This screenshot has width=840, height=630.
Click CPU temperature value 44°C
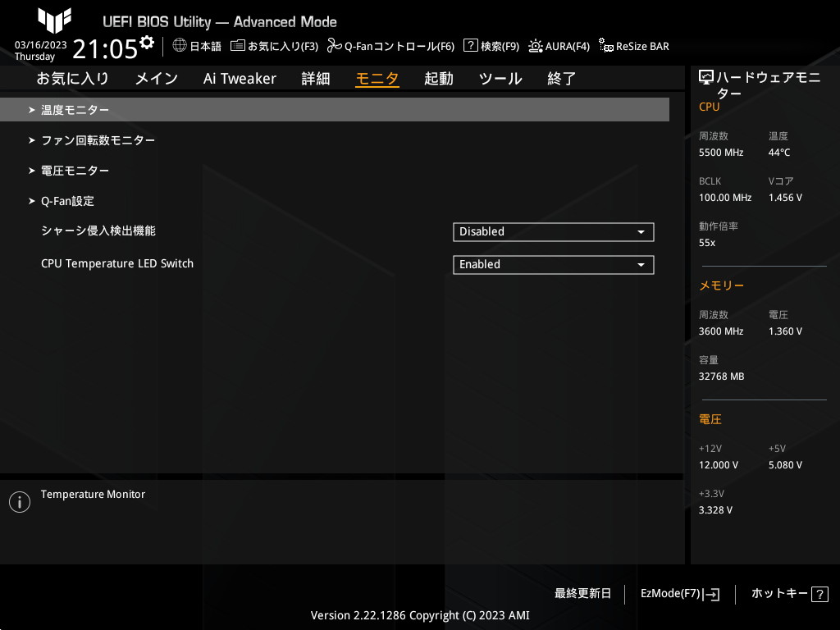click(x=779, y=152)
